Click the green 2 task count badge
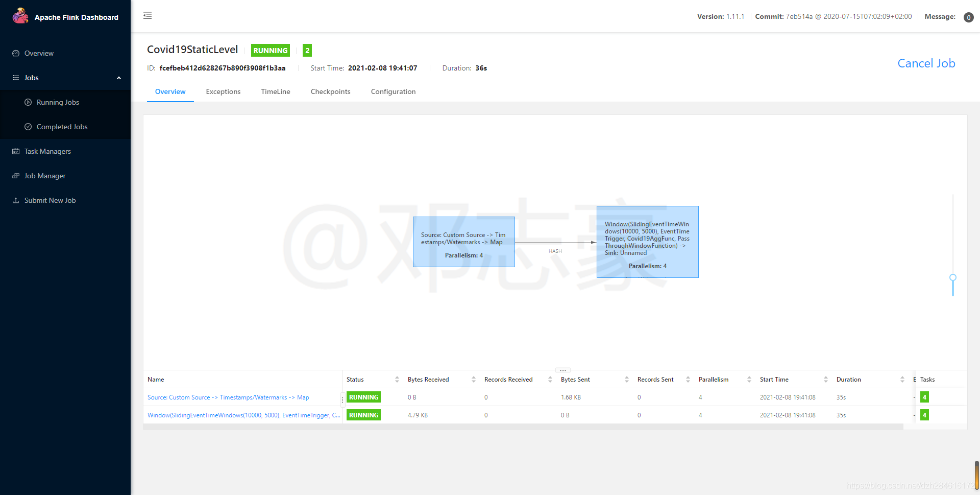The height and width of the screenshot is (495, 980). click(307, 51)
